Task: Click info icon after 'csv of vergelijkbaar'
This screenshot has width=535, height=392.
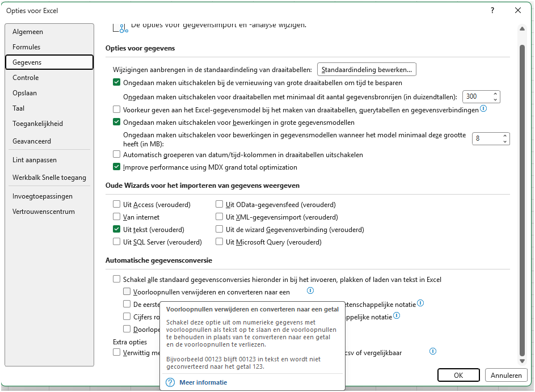Action: click(433, 351)
